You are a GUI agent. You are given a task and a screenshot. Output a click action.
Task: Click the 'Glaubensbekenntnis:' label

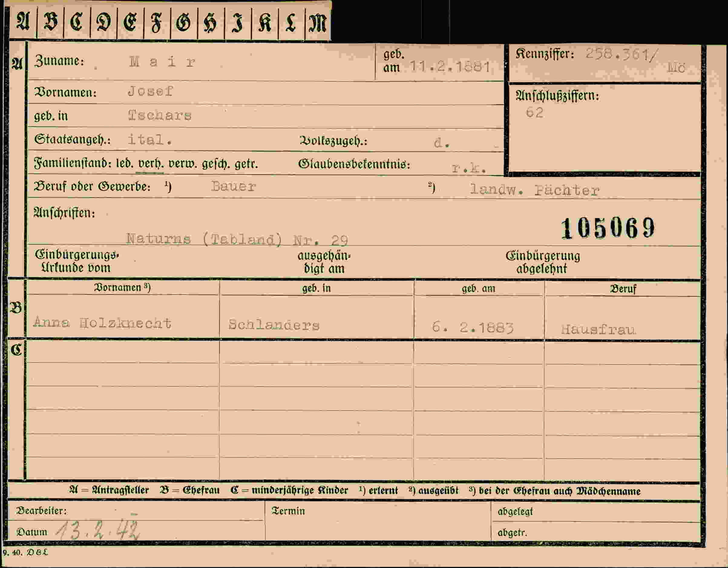354,164
